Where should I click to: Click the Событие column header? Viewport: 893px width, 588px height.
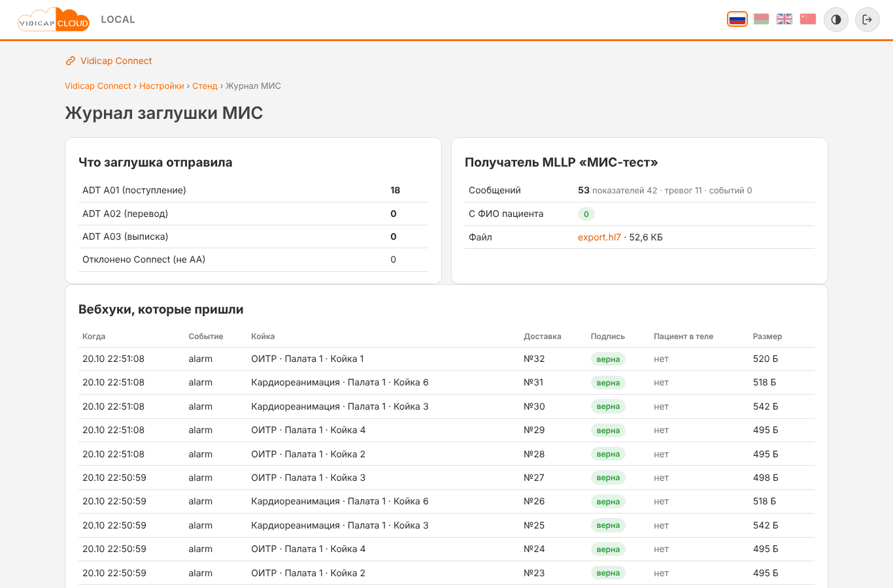[206, 336]
